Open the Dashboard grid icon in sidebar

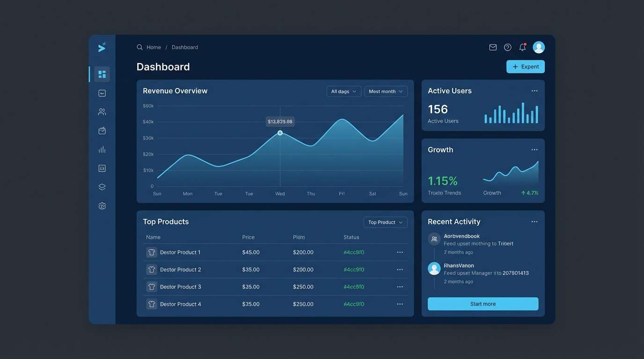pyautogui.click(x=102, y=73)
